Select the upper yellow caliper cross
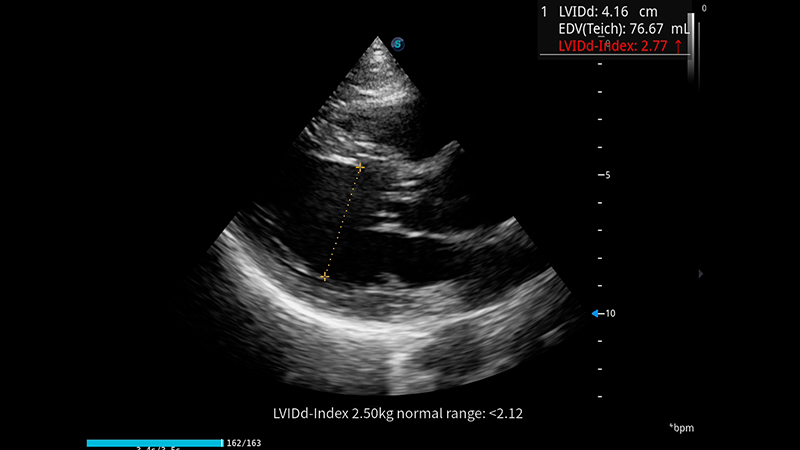 360,168
